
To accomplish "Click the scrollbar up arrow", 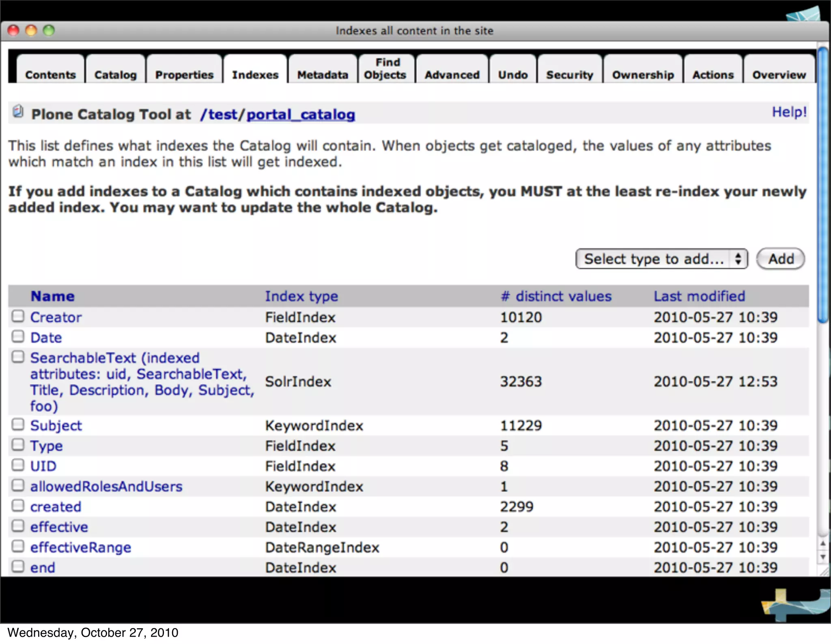I will tap(823, 544).
